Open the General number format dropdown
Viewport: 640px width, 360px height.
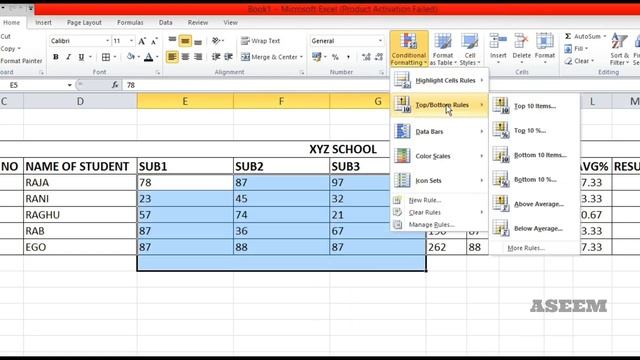(x=380, y=41)
